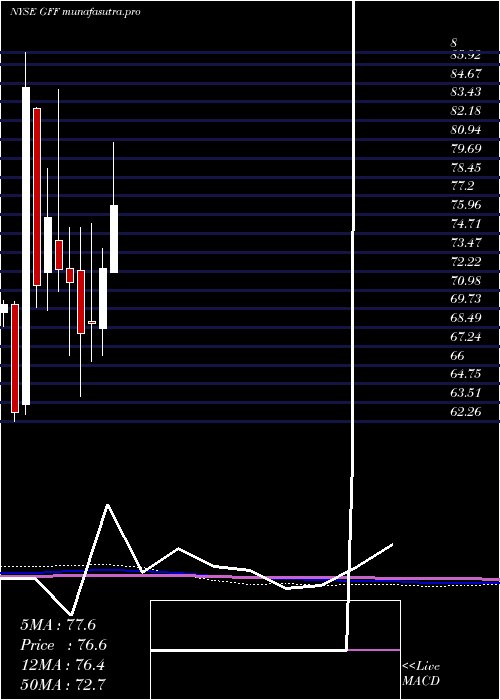Click the 84.67 price axis label
Viewport: 500px width, 700px height.
(x=466, y=73)
